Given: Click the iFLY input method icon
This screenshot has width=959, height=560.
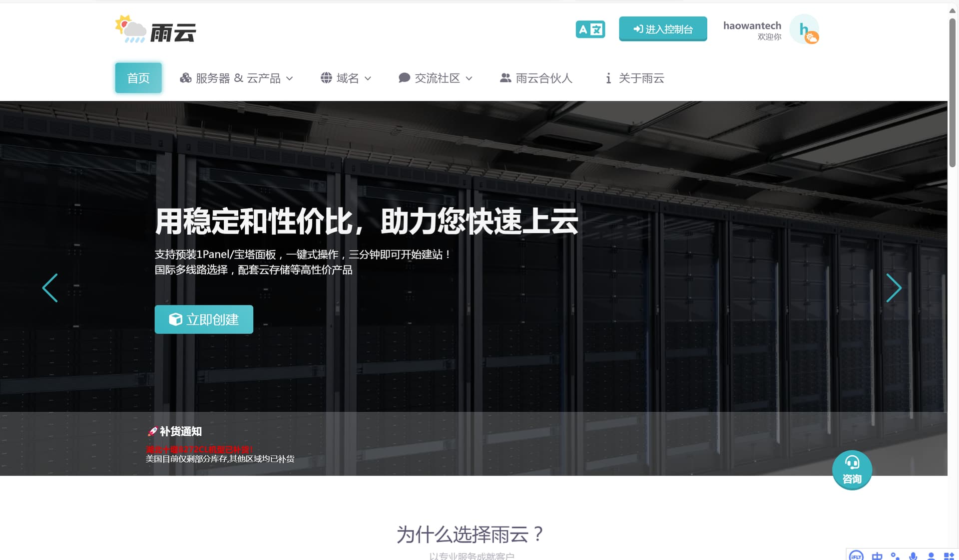Looking at the screenshot, I should click(856, 556).
